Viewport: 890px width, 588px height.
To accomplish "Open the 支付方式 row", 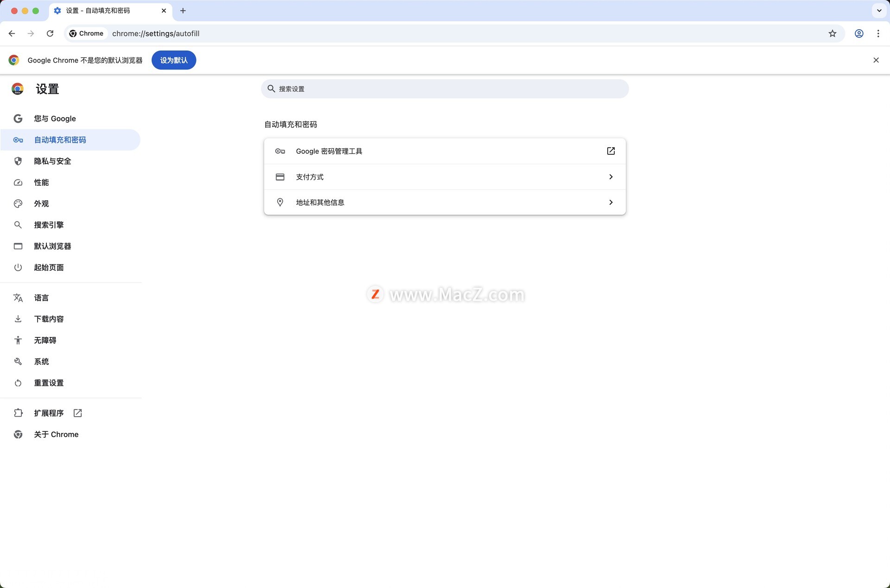I will click(x=445, y=177).
